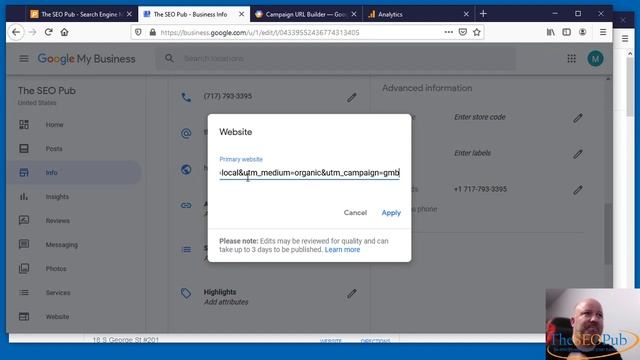Open Home in the sidebar
This screenshot has width=640, height=360.
[x=54, y=124]
